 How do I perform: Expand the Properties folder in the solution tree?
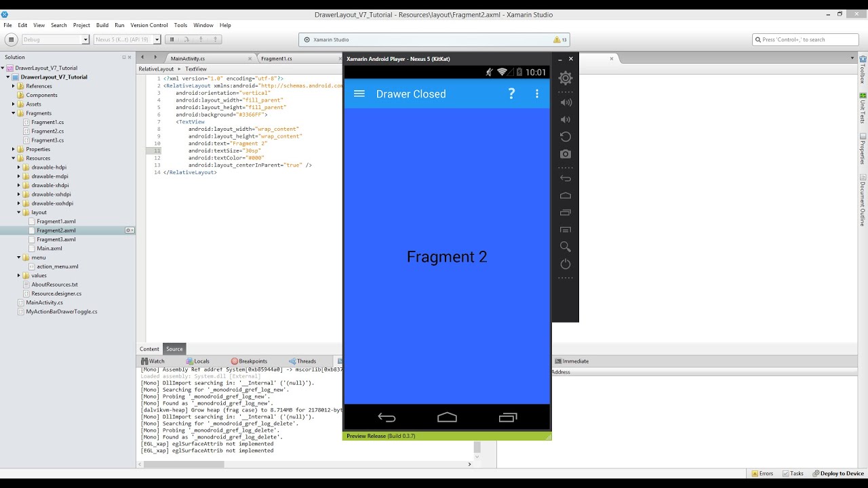point(13,149)
